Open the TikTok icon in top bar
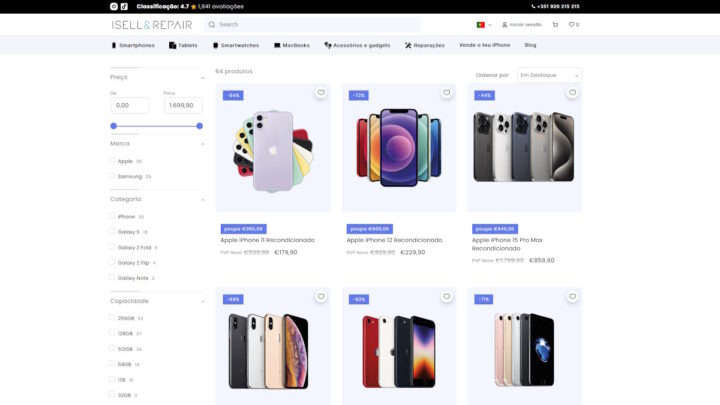The image size is (720, 405). 124,6
